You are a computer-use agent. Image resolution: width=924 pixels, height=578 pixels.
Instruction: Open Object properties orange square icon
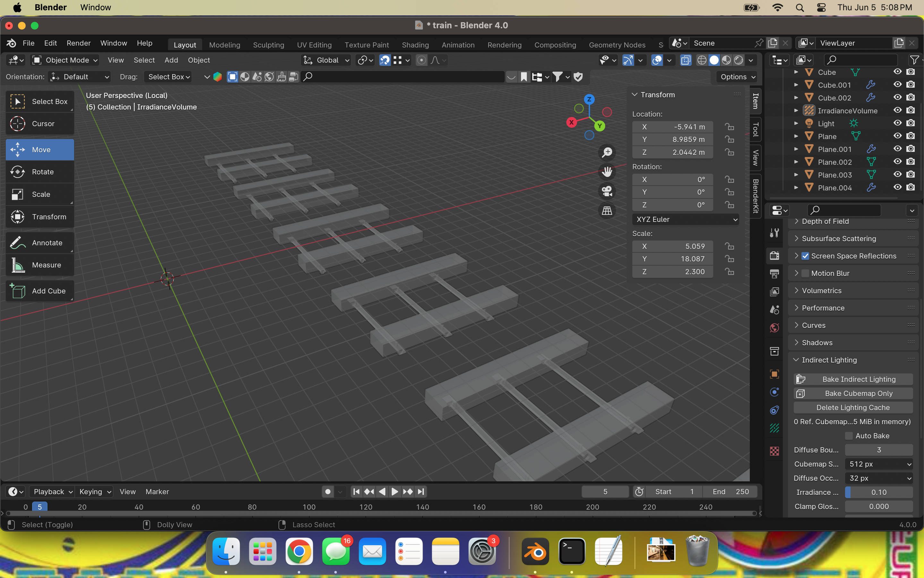774,374
